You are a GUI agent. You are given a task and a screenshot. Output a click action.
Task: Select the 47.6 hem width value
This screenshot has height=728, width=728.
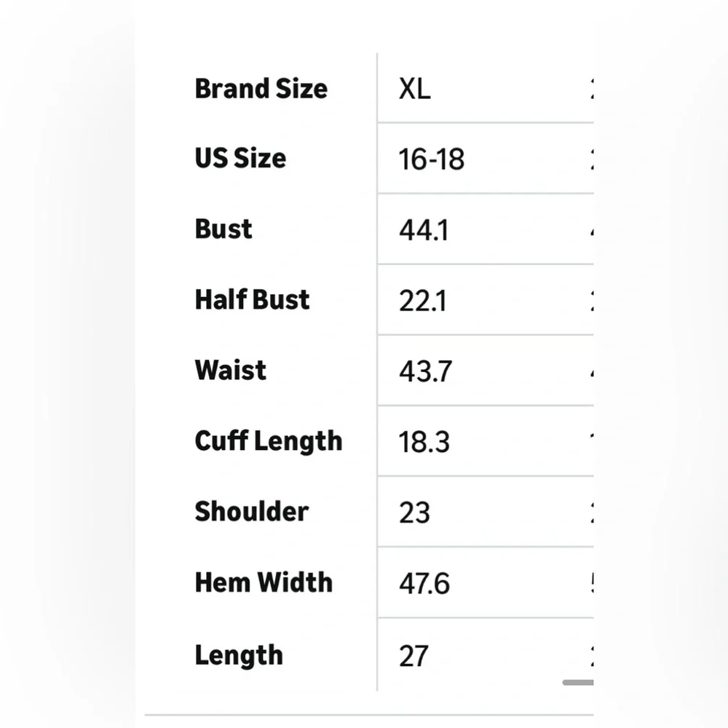click(x=424, y=583)
